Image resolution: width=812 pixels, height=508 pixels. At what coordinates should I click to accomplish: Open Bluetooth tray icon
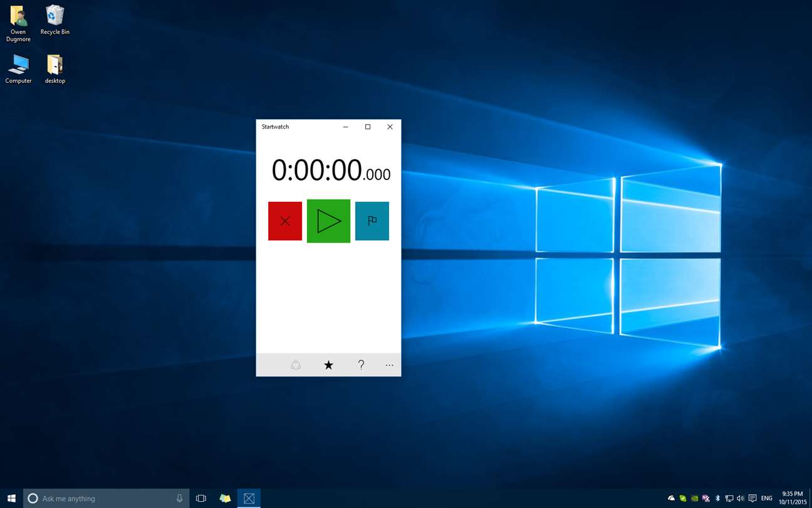coord(717,499)
